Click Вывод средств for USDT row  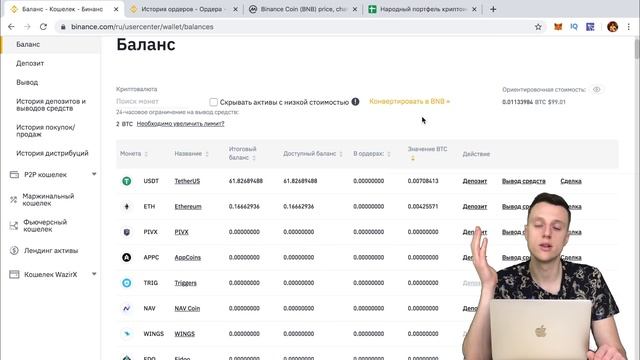[524, 181]
